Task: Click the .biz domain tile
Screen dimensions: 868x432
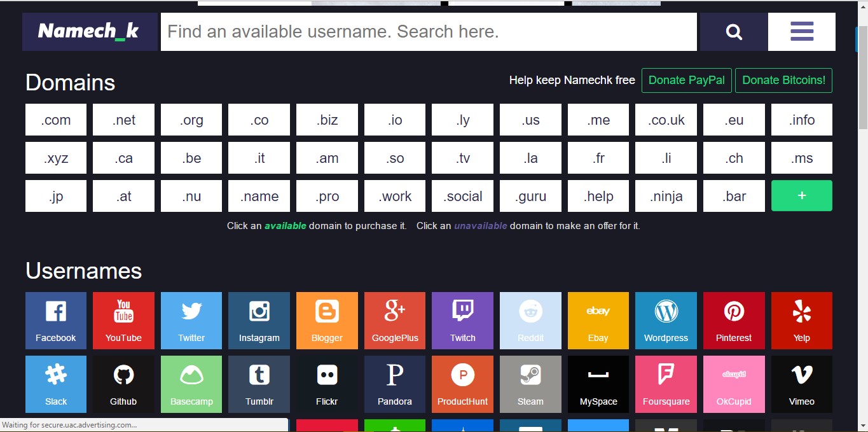Action: (x=327, y=120)
